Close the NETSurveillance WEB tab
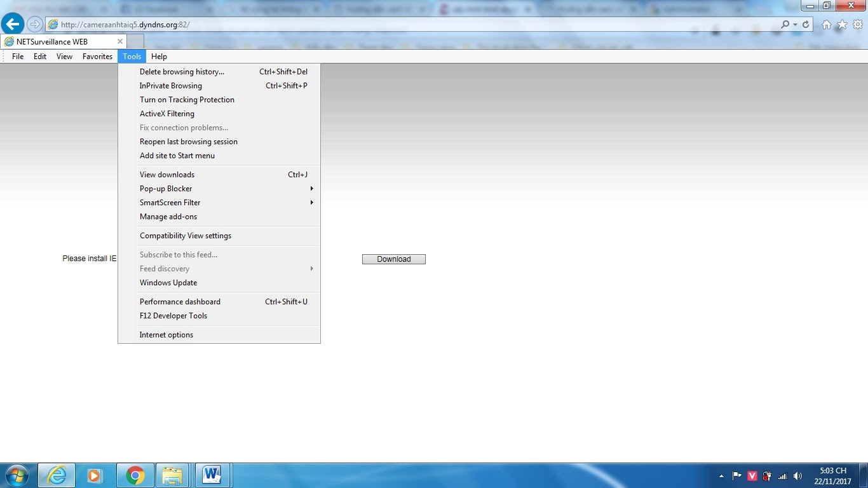 click(120, 41)
